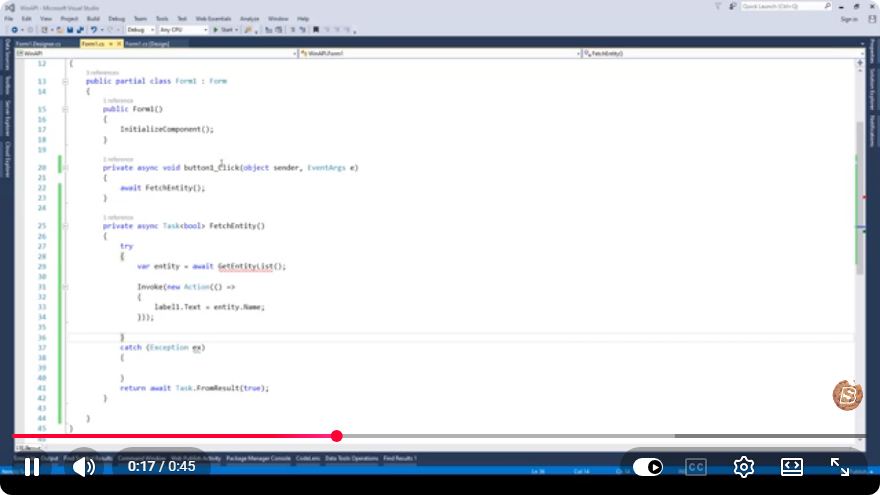The height and width of the screenshot is (495, 880).
Task: Open the Project menu
Action: click(70, 19)
